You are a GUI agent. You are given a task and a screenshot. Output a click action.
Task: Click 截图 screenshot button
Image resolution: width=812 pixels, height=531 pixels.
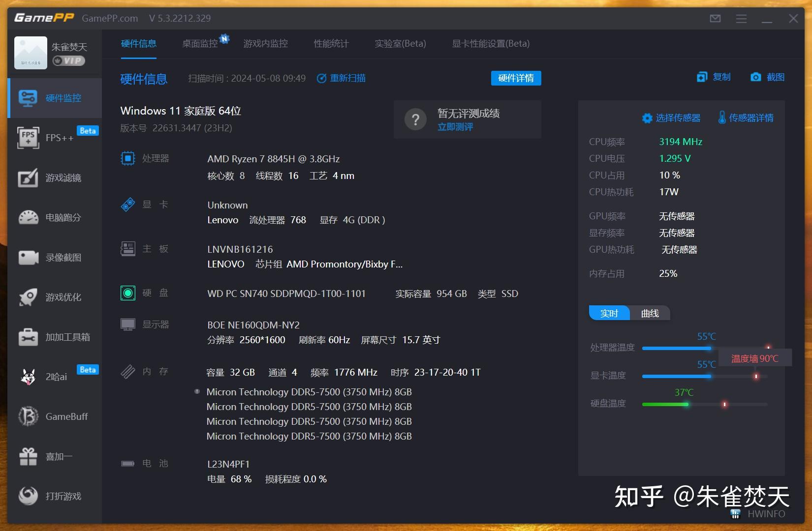coord(767,77)
